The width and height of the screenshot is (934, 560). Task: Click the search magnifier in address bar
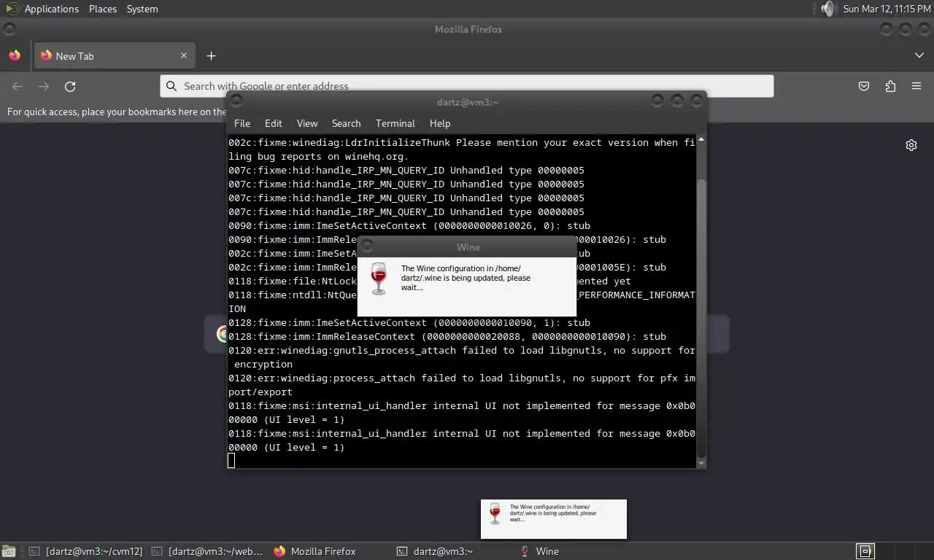171,86
